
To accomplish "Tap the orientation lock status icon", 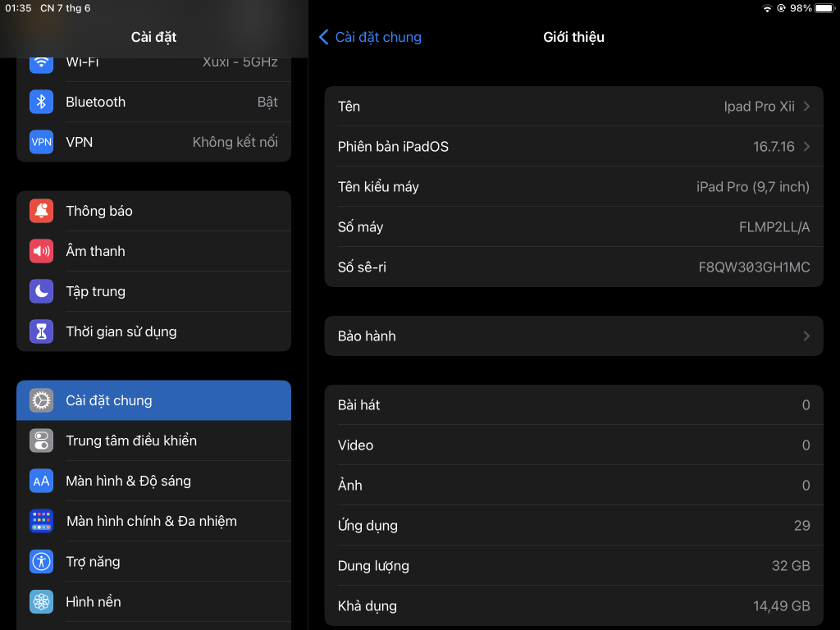I will click(781, 8).
